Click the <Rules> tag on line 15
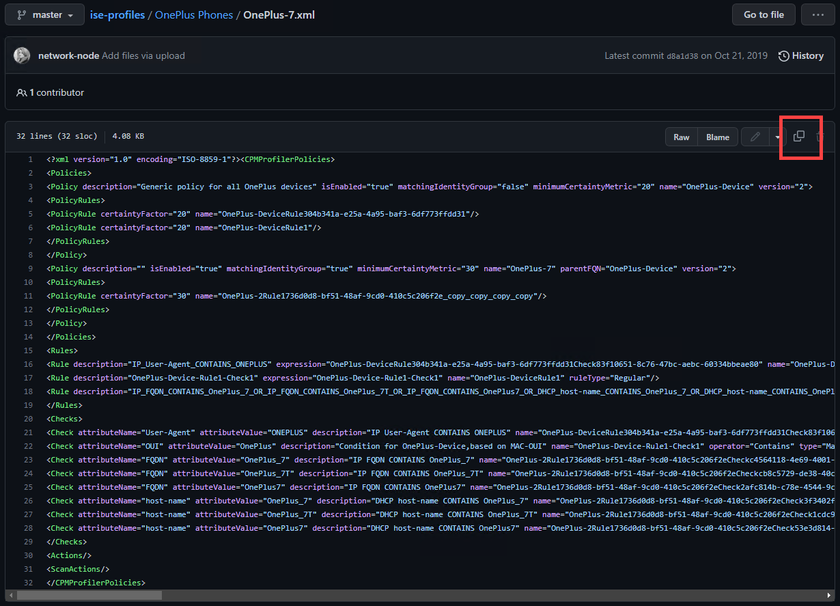840x606 pixels. click(x=62, y=350)
